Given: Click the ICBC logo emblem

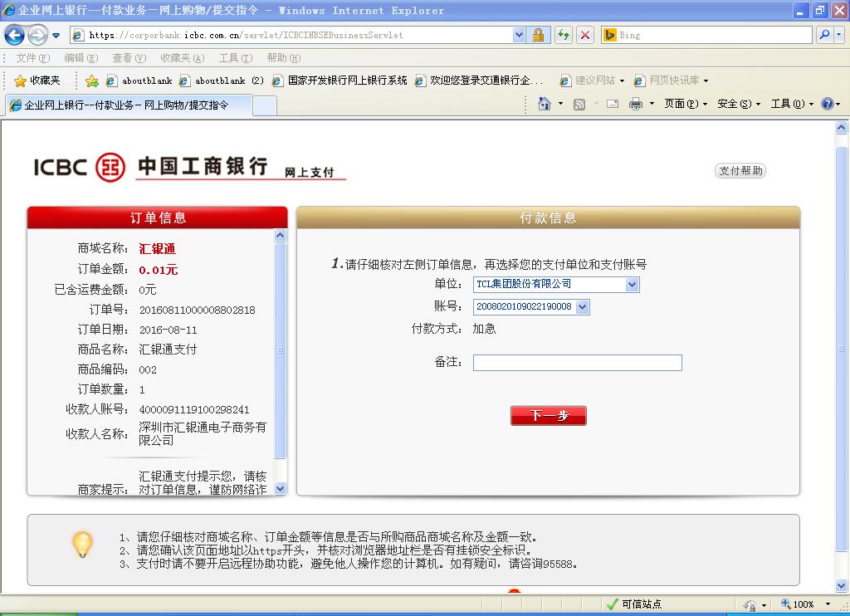Looking at the screenshot, I should [110, 167].
